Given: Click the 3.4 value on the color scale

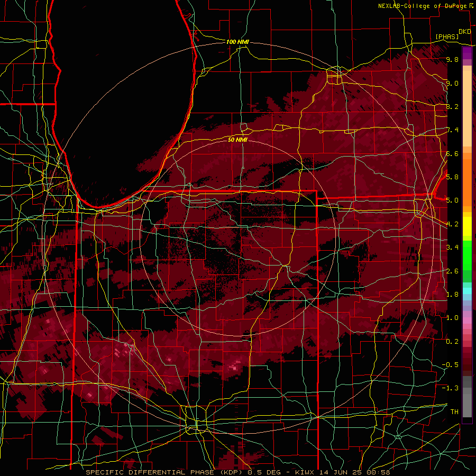Looking at the screenshot, I should (452, 248).
